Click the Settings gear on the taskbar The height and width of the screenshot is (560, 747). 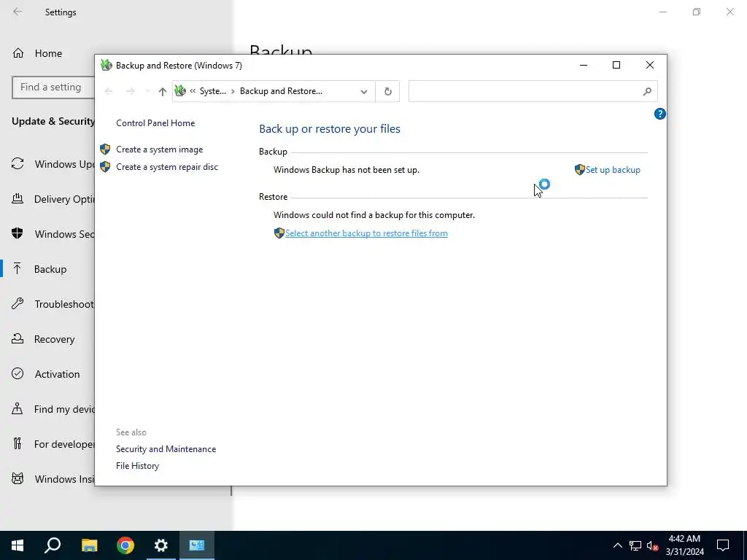point(161,545)
